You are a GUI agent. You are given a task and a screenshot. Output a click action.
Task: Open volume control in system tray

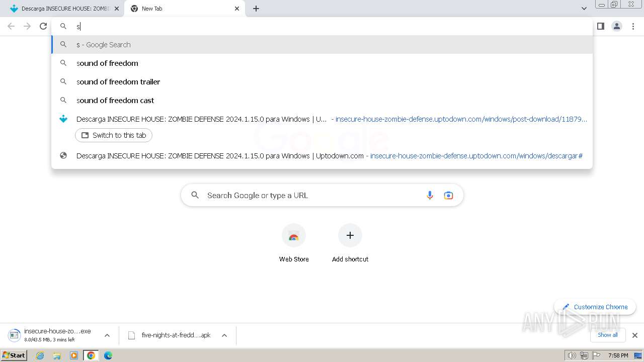(572, 355)
